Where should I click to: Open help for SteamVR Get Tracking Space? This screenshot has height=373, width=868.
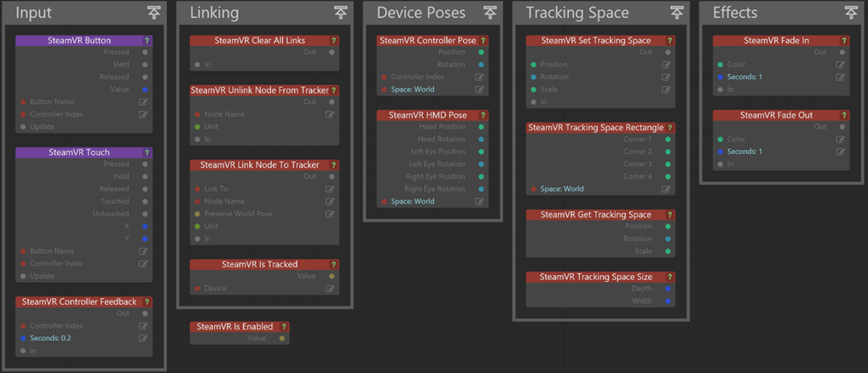tap(669, 215)
